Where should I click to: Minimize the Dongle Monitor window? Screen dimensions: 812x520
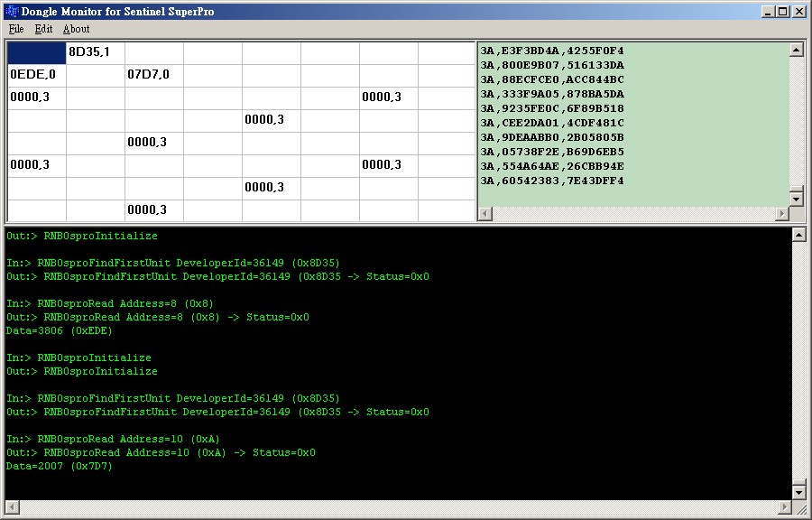[768, 12]
